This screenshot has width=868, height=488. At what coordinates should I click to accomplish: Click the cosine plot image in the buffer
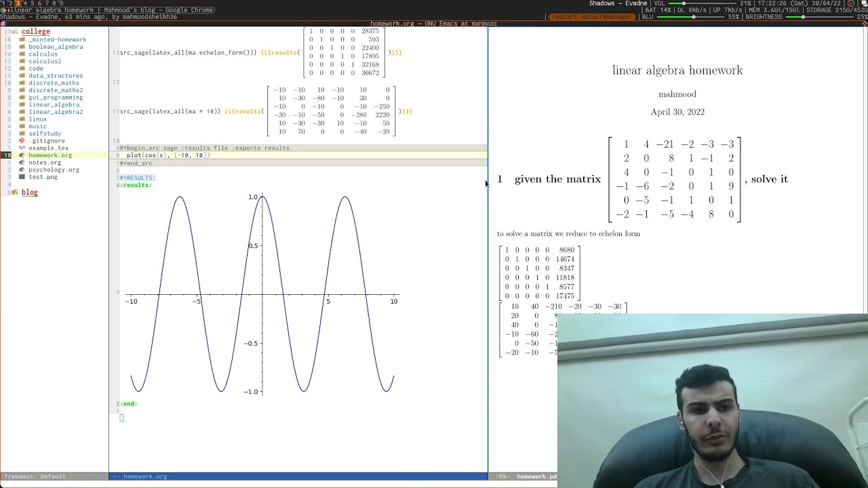tap(262, 294)
